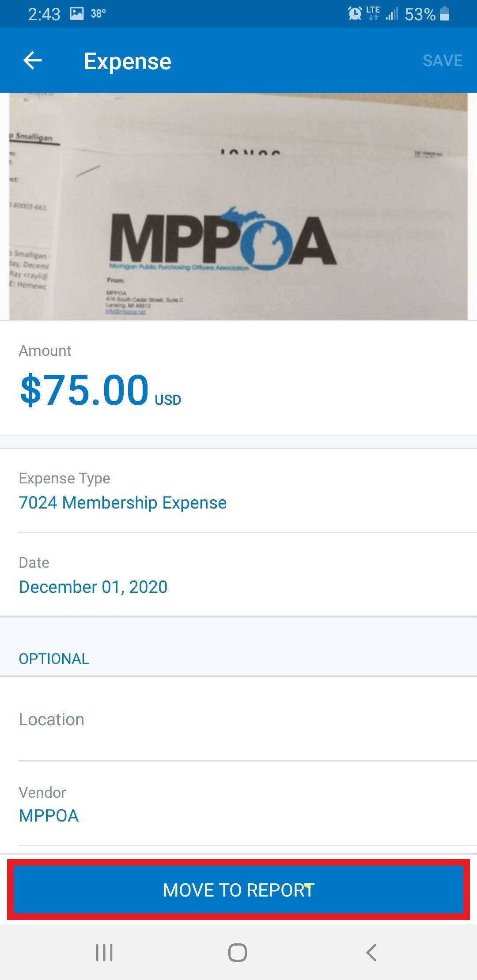Tap Android home navigation icon
The width and height of the screenshot is (477, 980).
pyautogui.click(x=238, y=952)
